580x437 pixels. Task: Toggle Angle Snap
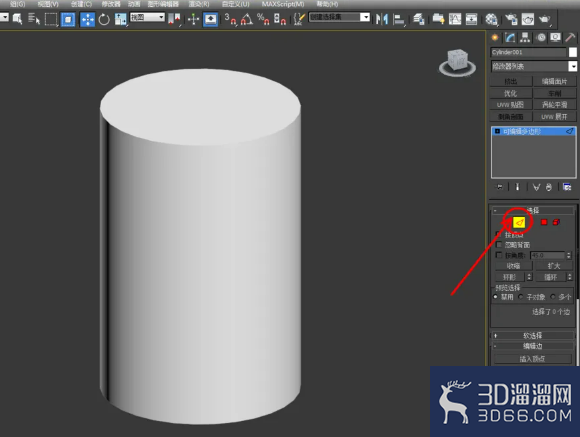coord(247,19)
